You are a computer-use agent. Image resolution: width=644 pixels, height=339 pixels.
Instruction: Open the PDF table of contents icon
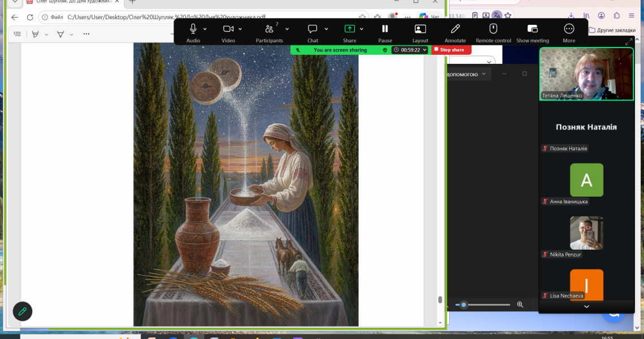point(18,34)
